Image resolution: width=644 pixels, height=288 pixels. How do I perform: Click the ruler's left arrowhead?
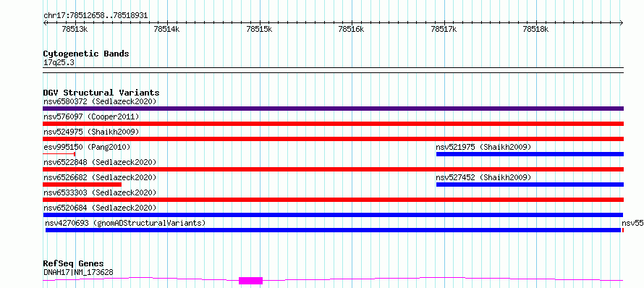point(45,22)
